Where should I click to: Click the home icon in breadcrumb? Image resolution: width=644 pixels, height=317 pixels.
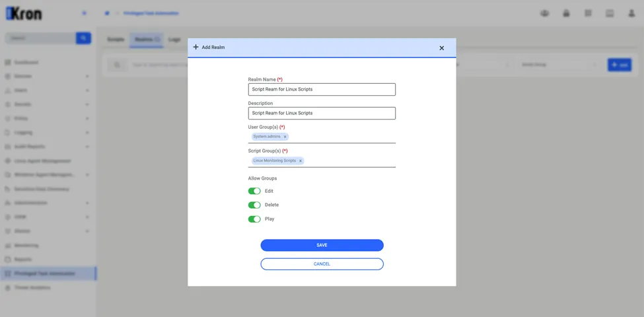coord(107,13)
